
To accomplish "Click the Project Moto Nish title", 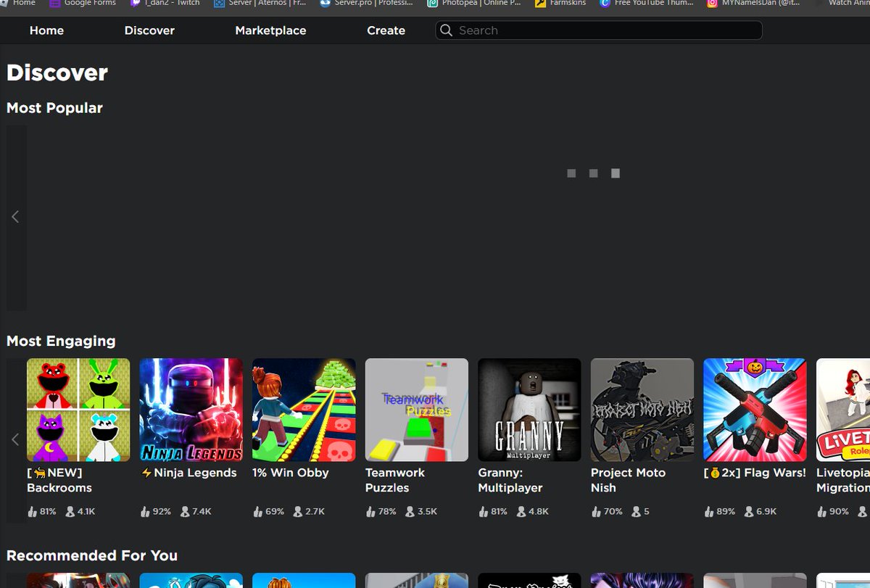I will 628,480.
